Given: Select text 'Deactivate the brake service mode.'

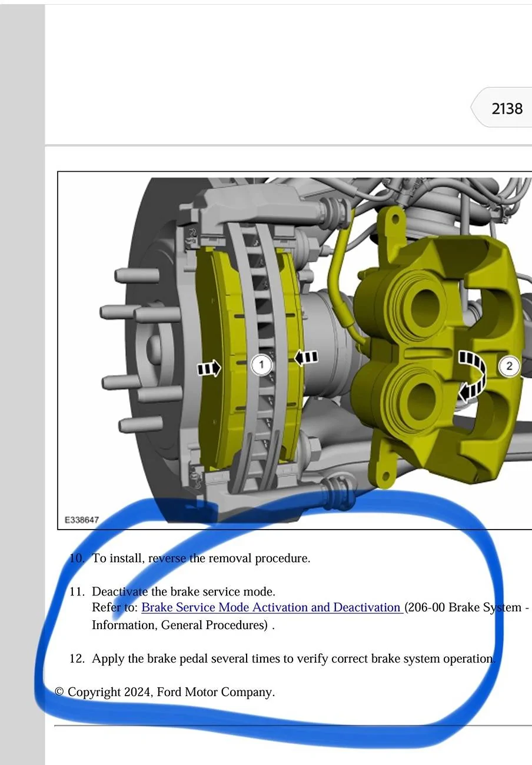Looking at the screenshot, I should pos(184,591).
